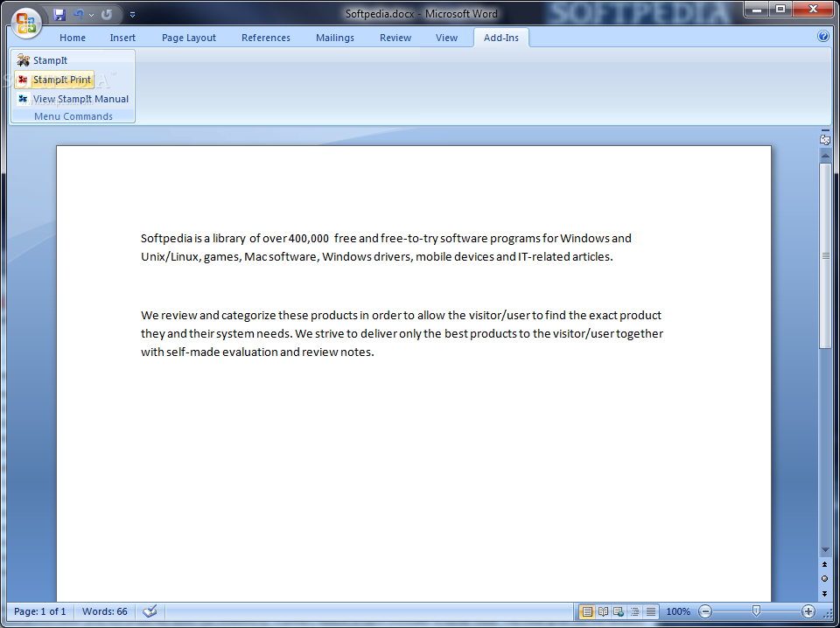Open the Page Layout tab
840x628 pixels.
coord(189,38)
